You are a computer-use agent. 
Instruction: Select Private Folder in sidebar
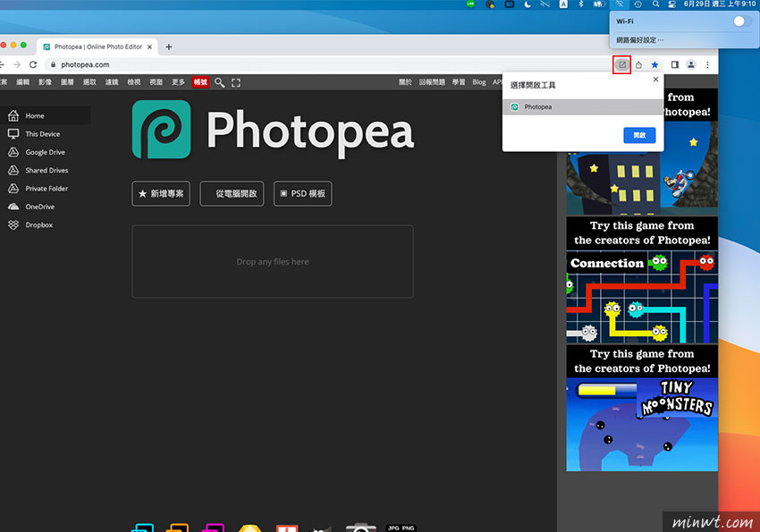pyautogui.click(x=45, y=188)
